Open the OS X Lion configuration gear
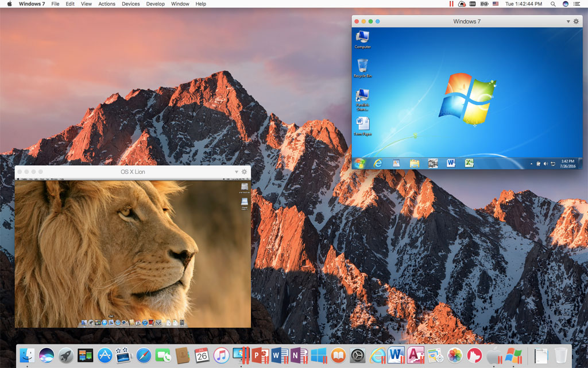This screenshot has height=368, width=588. tap(244, 172)
